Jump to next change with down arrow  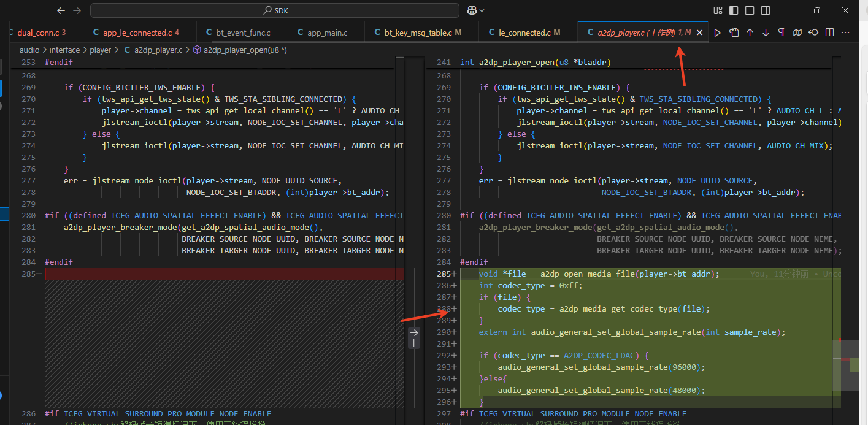tap(766, 33)
